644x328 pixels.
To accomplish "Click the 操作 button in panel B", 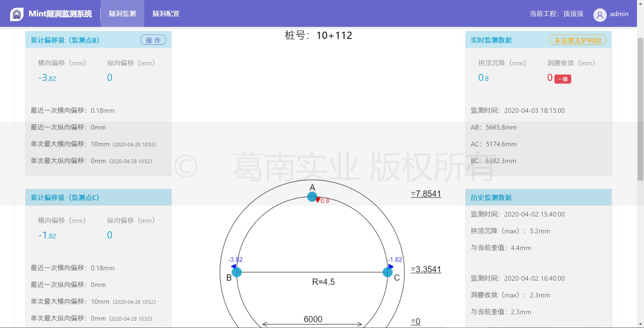I will coord(153,40).
